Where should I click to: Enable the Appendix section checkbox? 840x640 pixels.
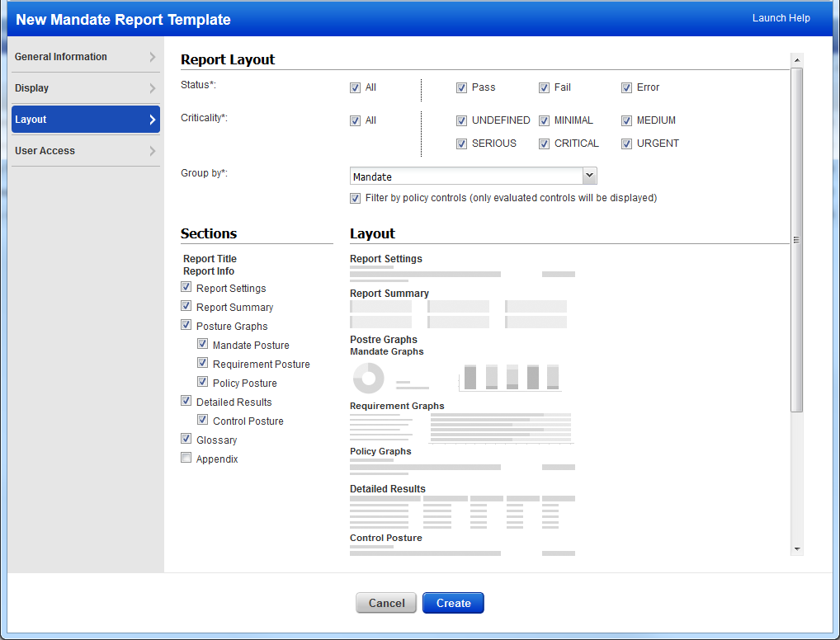[186, 457]
